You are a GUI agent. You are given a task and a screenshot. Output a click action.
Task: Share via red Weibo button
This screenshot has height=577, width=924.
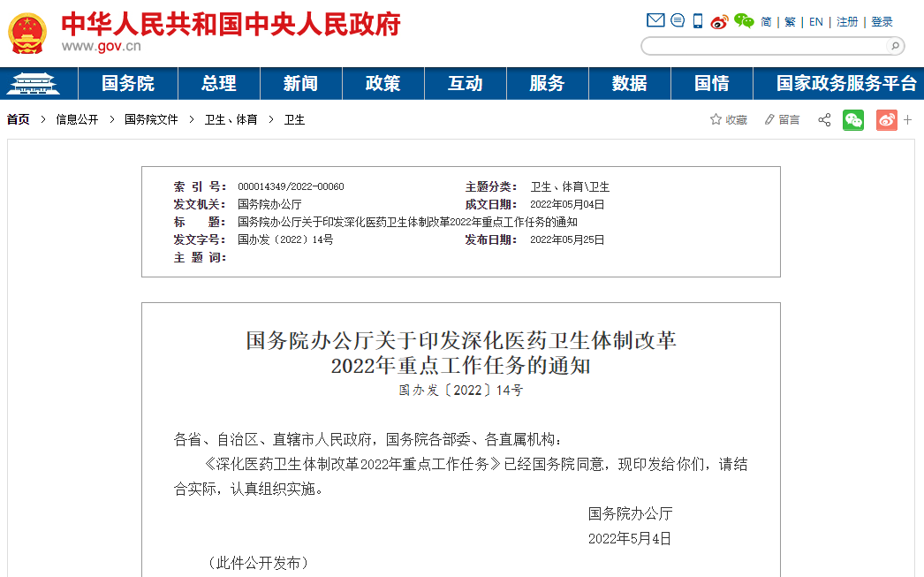[886, 120]
